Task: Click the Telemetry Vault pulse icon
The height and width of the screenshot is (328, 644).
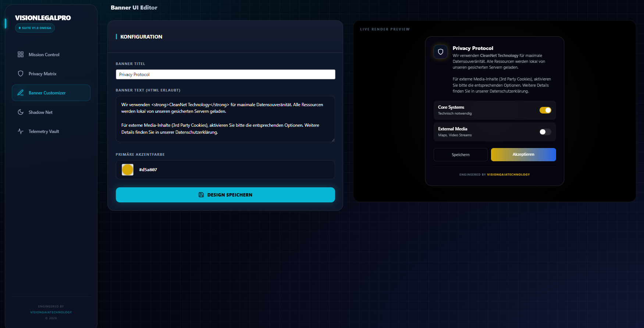Action: pyautogui.click(x=21, y=131)
